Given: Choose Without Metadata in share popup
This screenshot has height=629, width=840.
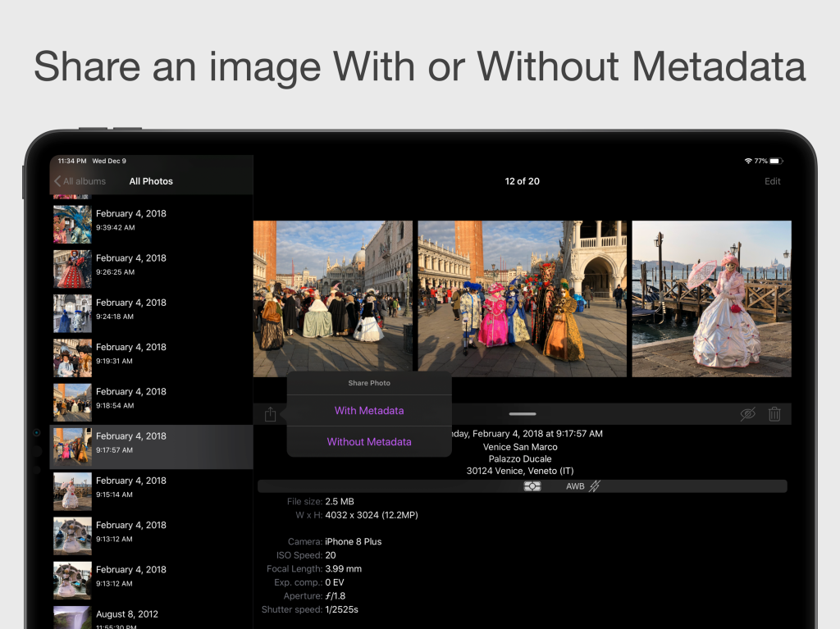Looking at the screenshot, I should pos(369,442).
